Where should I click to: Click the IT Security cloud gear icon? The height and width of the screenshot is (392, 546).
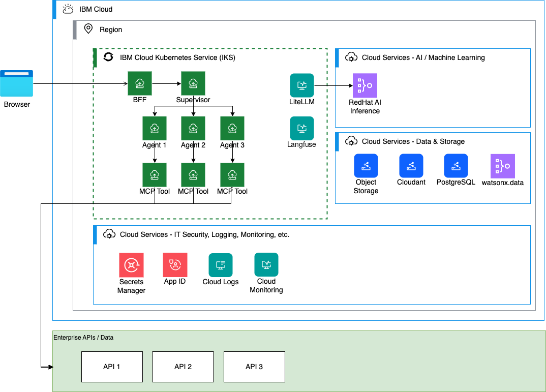click(x=109, y=234)
